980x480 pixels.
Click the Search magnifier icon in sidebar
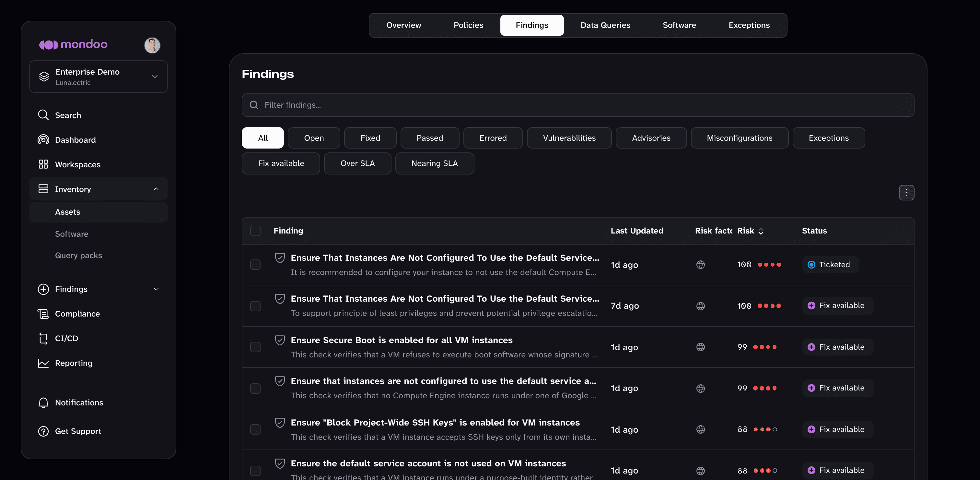point(43,115)
